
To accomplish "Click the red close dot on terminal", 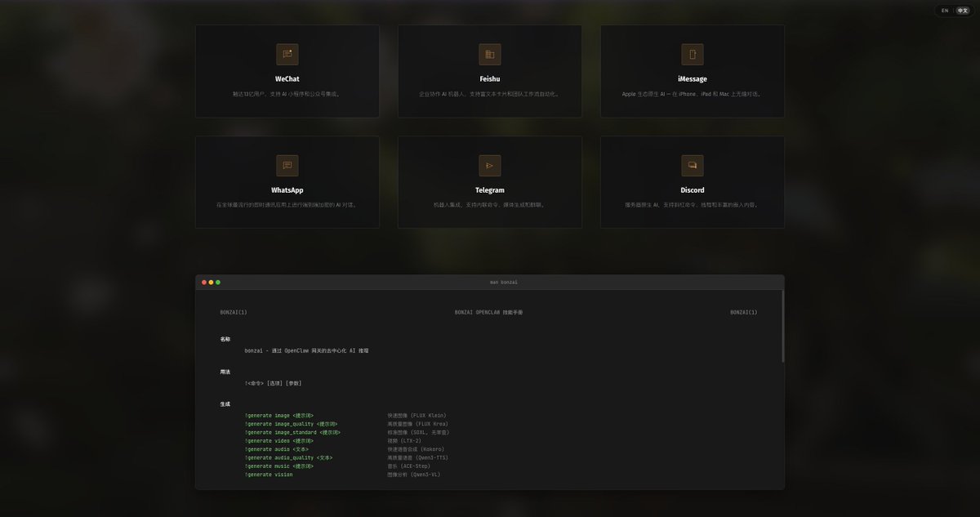I will click(x=204, y=282).
